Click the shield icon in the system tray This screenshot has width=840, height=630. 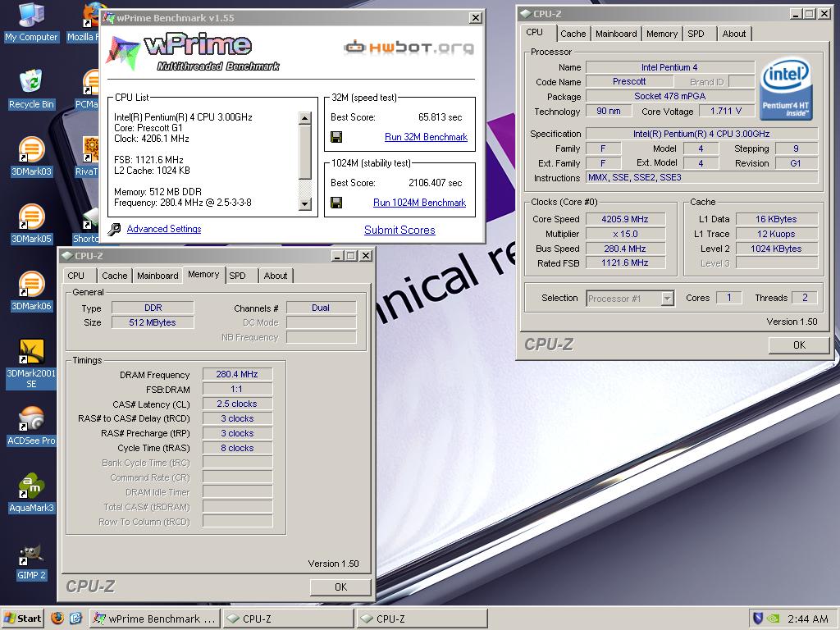(x=757, y=619)
